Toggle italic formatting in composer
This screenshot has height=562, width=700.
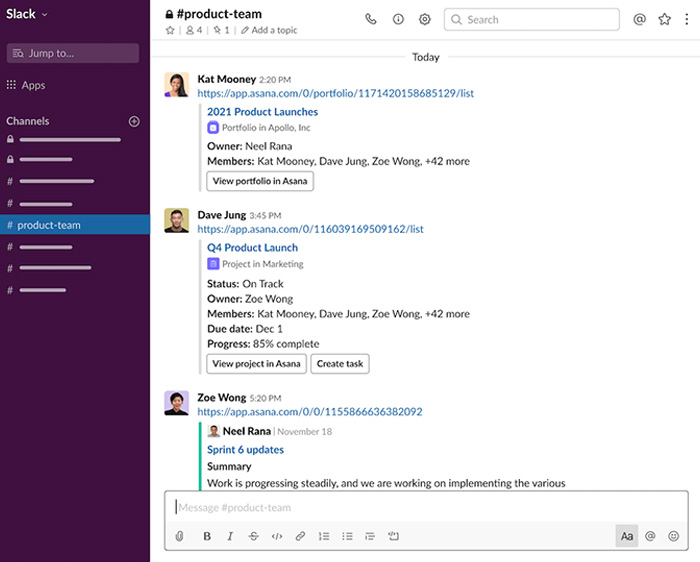click(230, 536)
